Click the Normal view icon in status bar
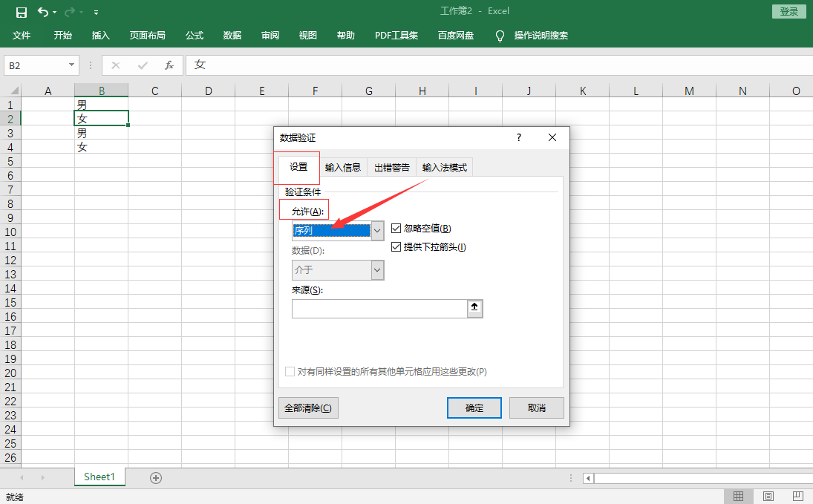The width and height of the screenshot is (813, 504). [739, 496]
